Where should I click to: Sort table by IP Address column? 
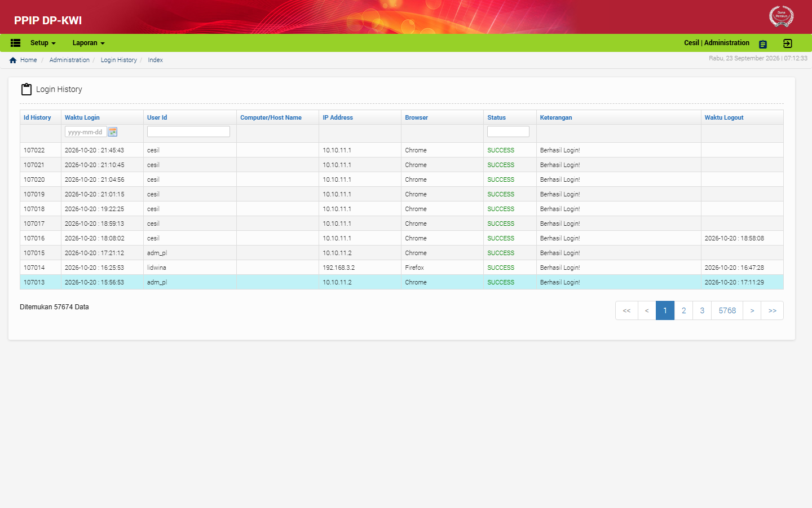[338, 117]
